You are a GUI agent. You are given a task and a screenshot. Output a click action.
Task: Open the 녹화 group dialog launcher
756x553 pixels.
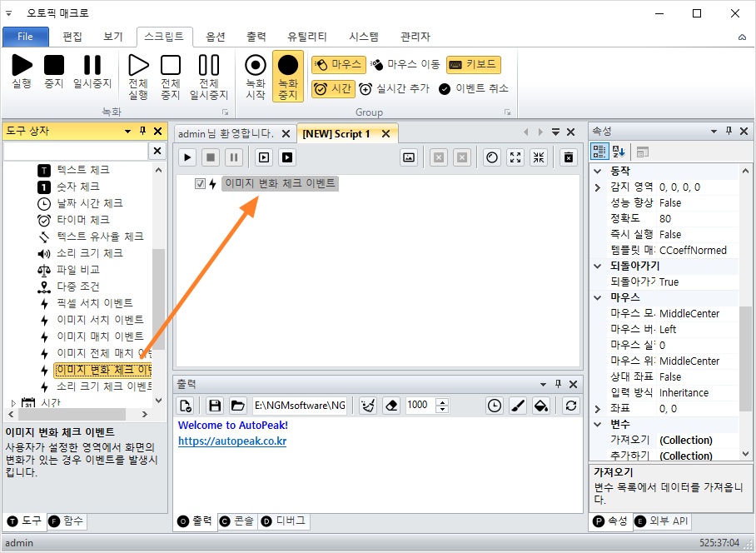coord(225,112)
